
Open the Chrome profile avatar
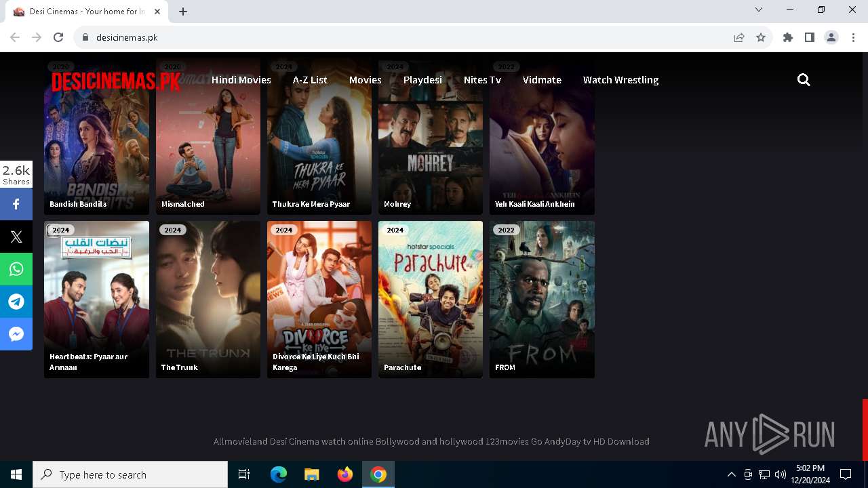pyautogui.click(x=831, y=37)
